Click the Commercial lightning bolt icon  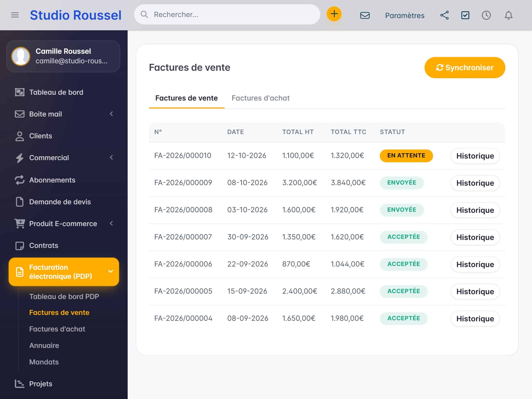(20, 158)
